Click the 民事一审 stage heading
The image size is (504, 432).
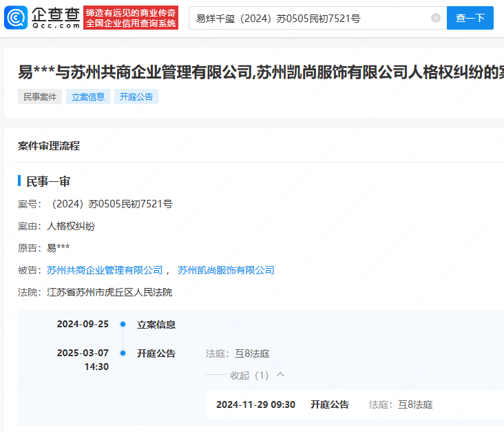click(x=48, y=181)
